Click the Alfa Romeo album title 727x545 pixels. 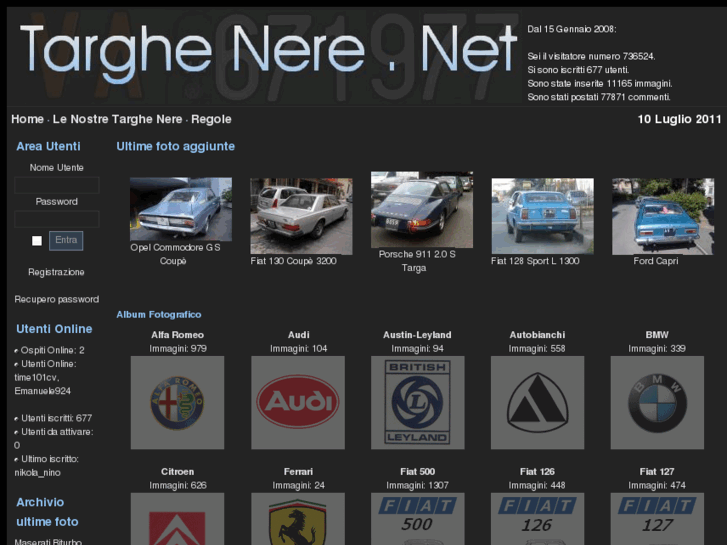tap(177, 335)
